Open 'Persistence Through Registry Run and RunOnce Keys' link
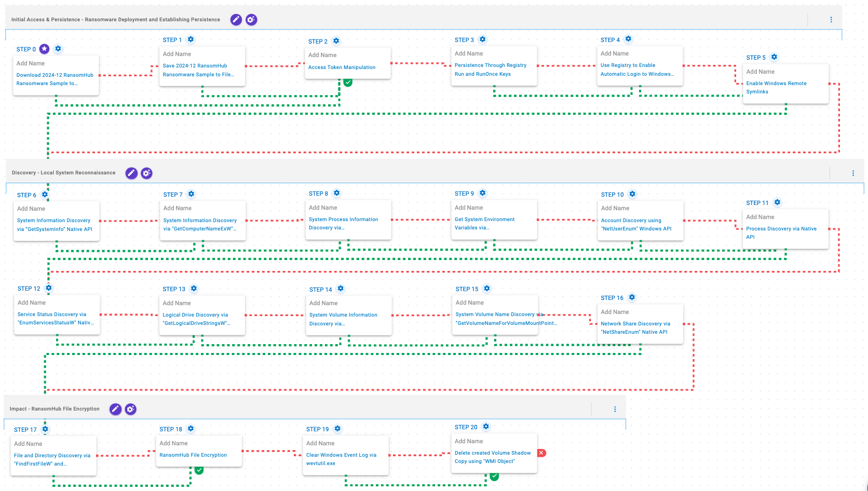Viewport: 868px width, 491px height. click(490, 70)
